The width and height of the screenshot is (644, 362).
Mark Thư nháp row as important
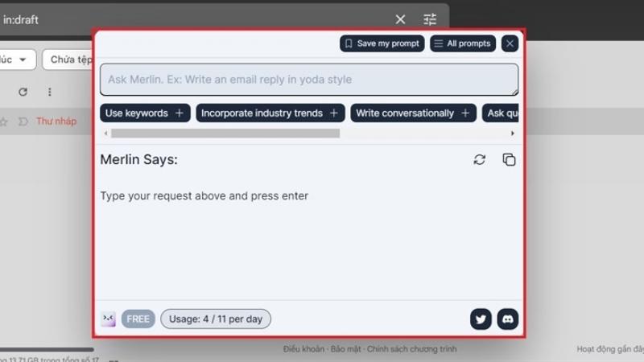[23, 121]
